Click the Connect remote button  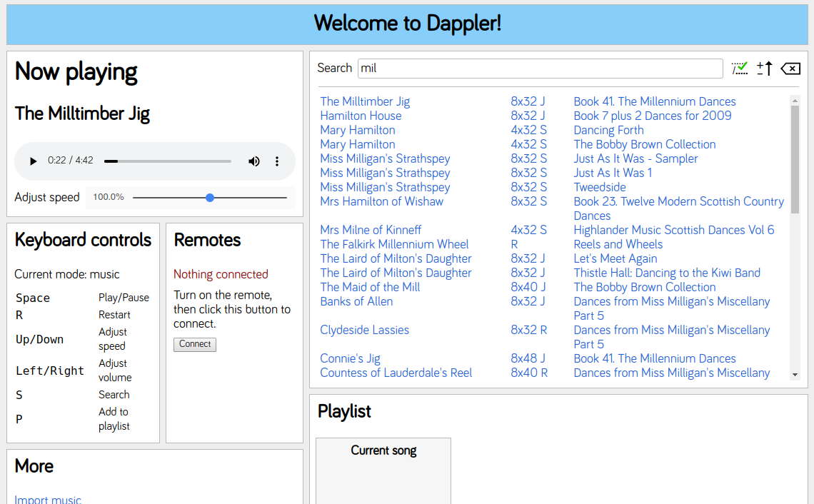click(x=195, y=344)
